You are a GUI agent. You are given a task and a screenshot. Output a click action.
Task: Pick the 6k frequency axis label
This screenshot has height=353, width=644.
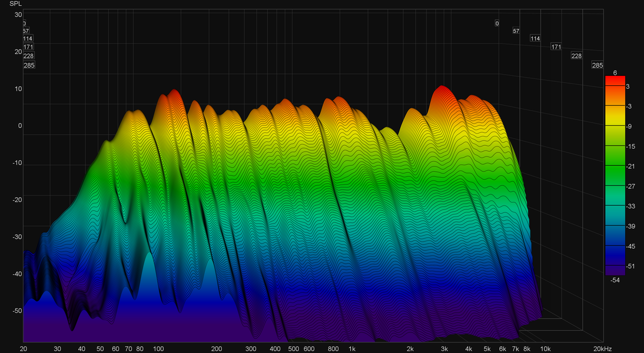point(503,349)
